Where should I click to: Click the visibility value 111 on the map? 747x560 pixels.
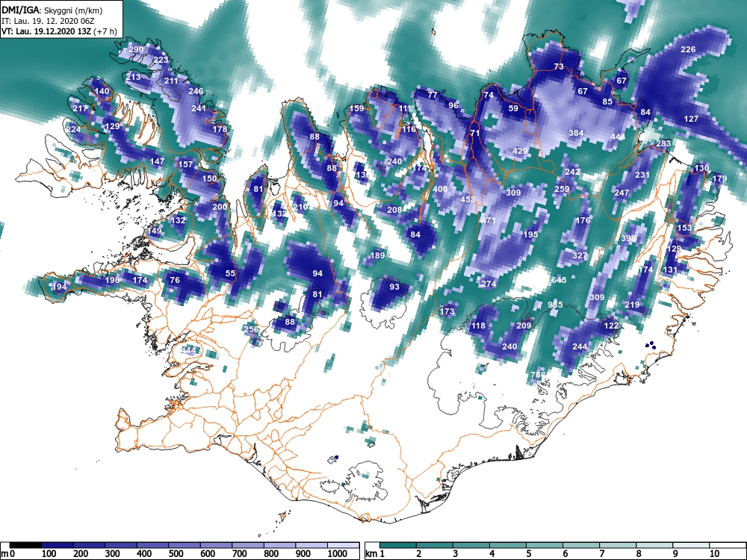pos(404,108)
